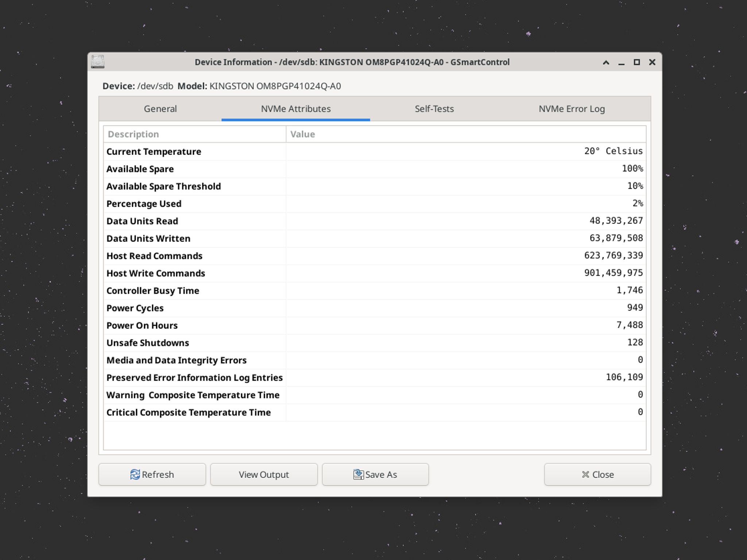Select the Power Cycles row

[x=375, y=308]
